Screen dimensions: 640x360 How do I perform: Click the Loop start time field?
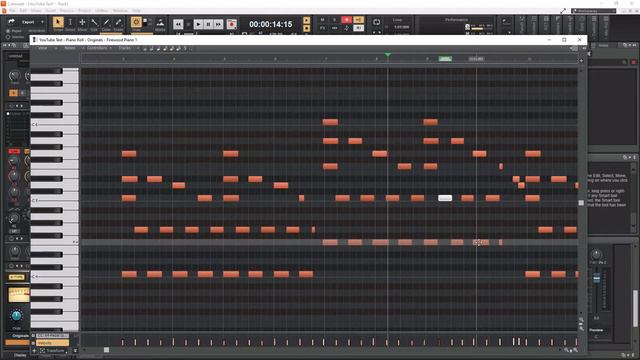pyautogui.click(x=401, y=27)
